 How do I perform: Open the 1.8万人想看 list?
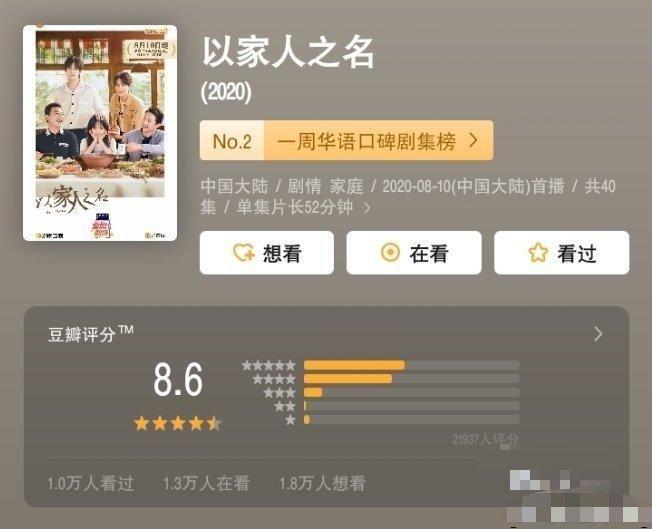(x=322, y=483)
